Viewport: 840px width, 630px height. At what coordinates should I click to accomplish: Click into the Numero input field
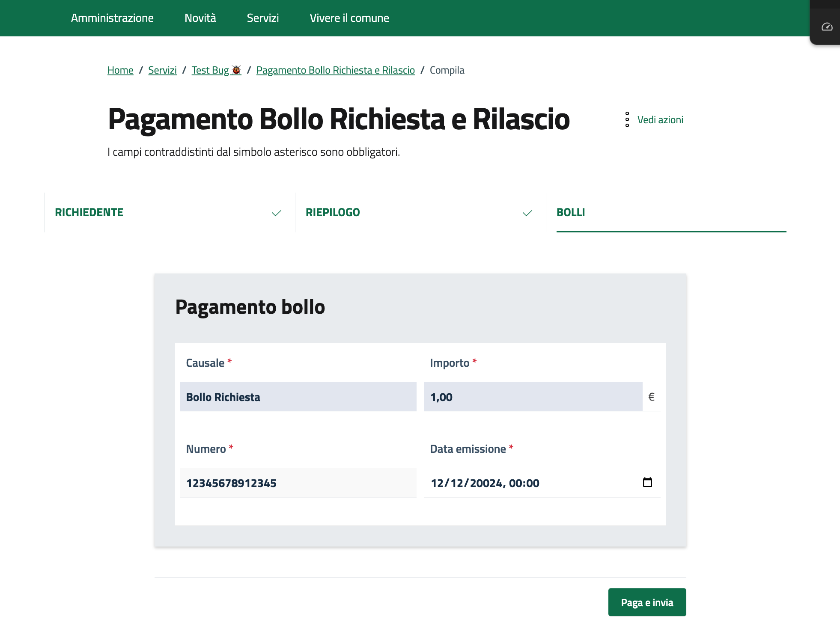pyautogui.click(x=298, y=483)
